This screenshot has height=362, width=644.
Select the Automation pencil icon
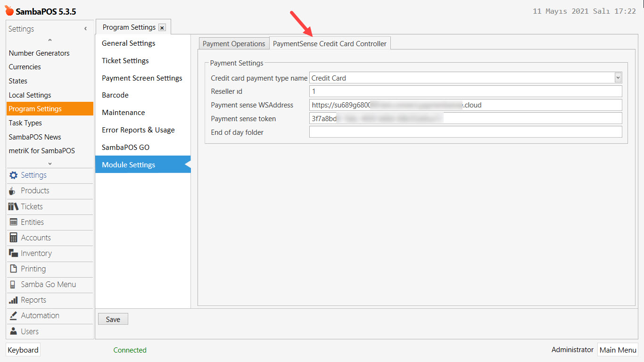tap(14, 315)
